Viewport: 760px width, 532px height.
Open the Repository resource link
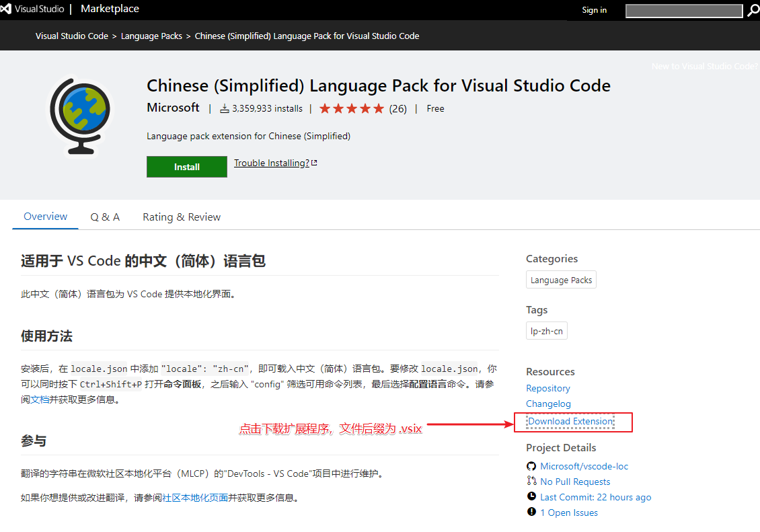pyautogui.click(x=548, y=388)
